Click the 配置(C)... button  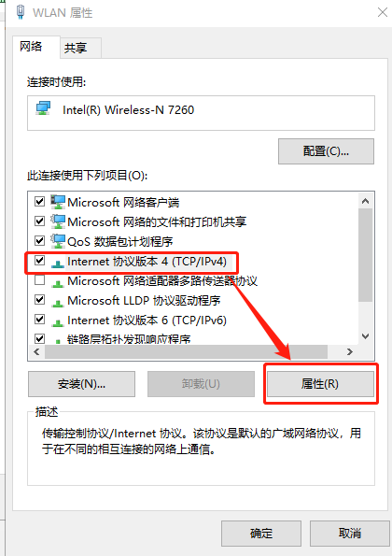(326, 151)
